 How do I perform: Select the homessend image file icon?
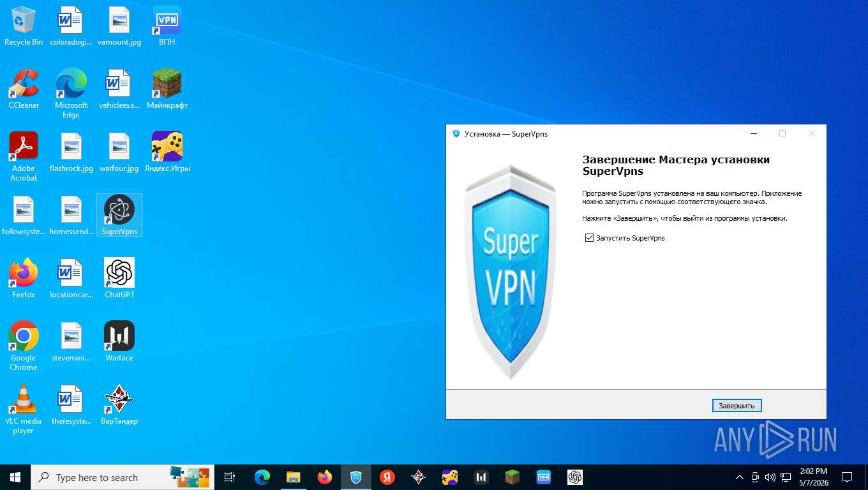click(71, 215)
